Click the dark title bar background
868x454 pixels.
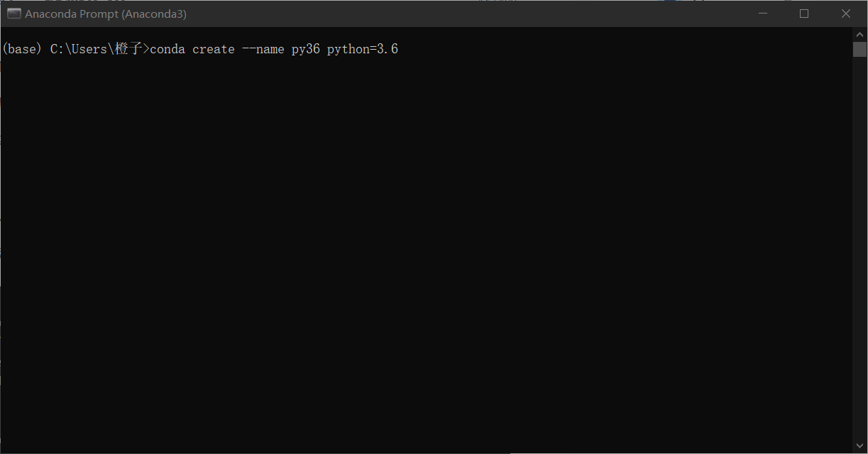coord(426,13)
